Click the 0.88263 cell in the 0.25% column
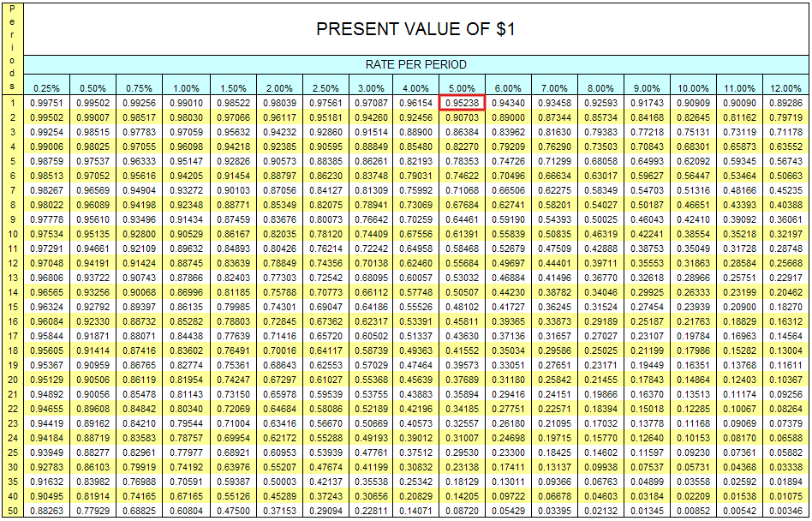 46,511
